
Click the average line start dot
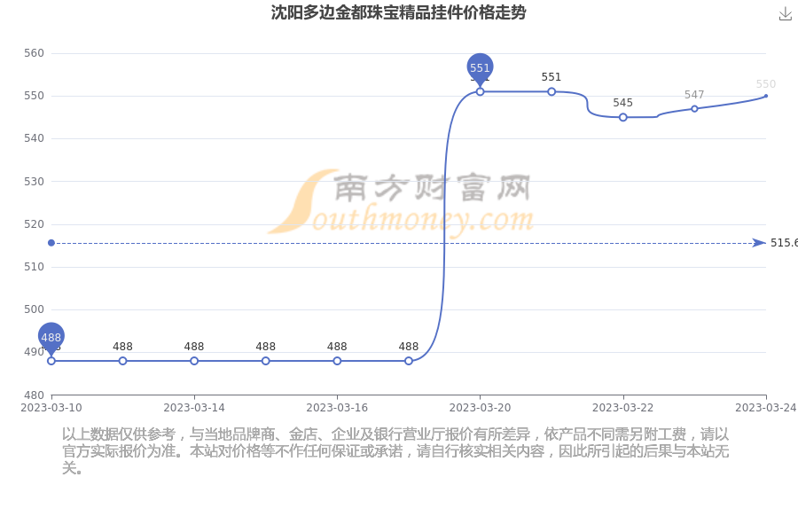(51, 243)
